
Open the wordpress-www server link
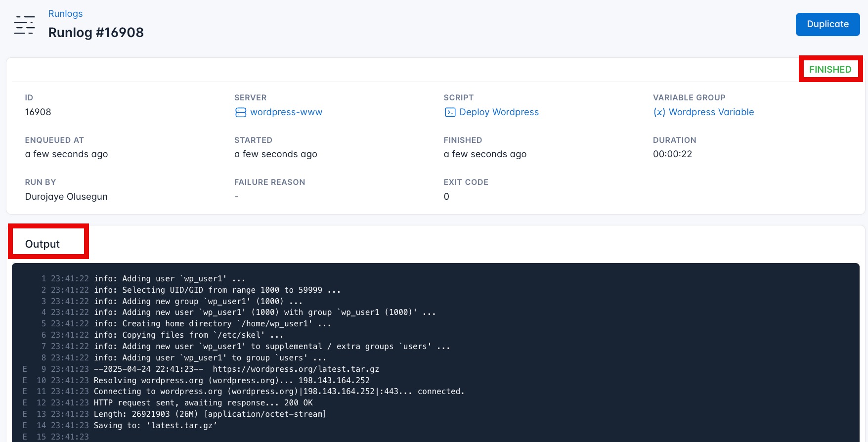pos(286,112)
